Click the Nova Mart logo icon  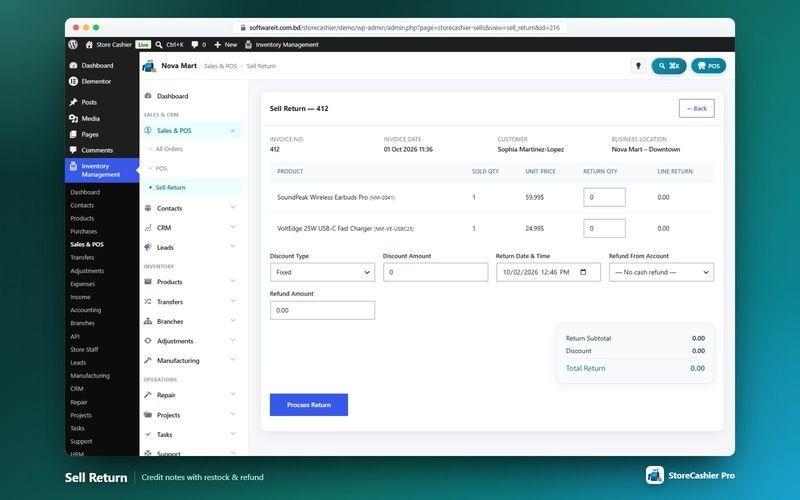149,66
